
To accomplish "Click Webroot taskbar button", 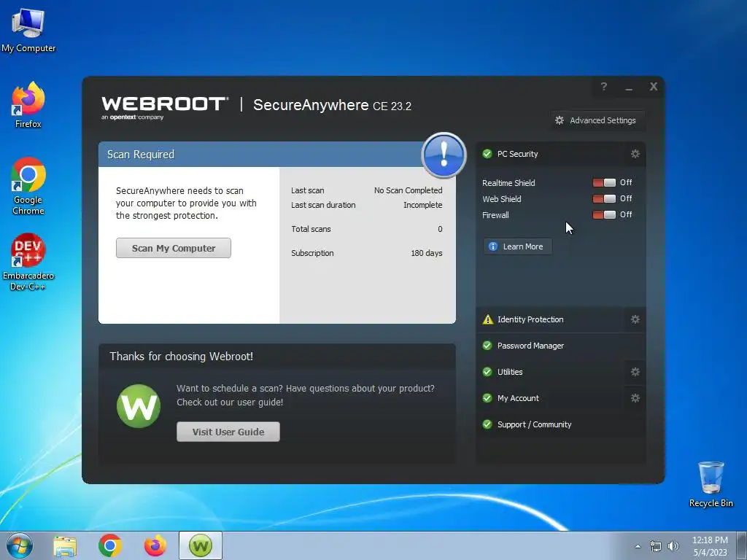I will [201, 545].
